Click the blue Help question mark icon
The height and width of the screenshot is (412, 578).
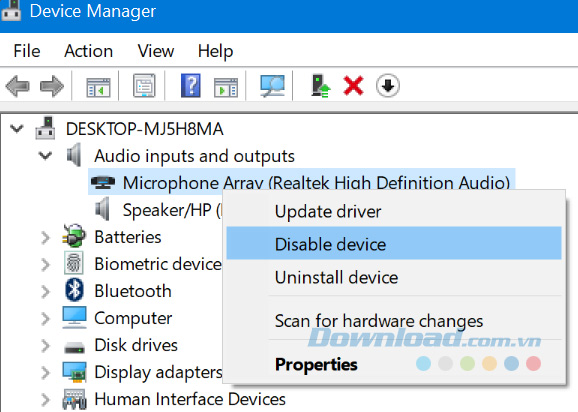coord(191,85)
